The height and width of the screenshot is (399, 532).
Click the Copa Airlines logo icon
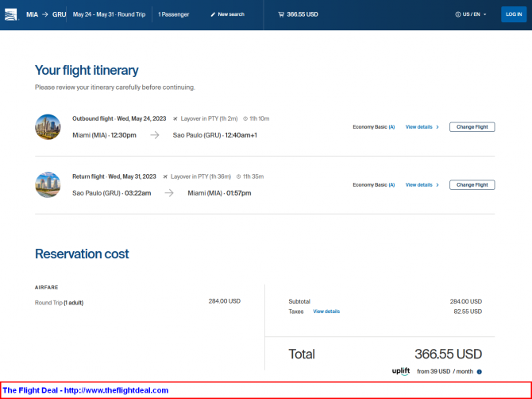[10, 14]
